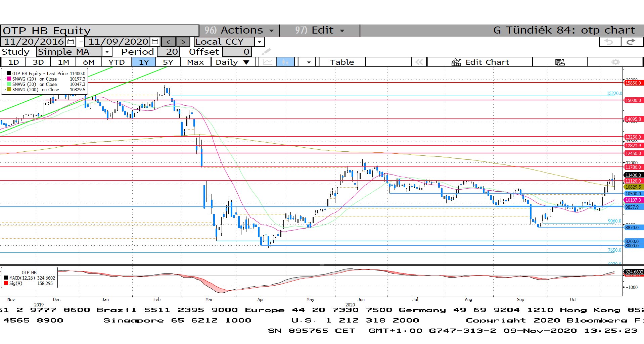Click the red Sig(9) legend swatch
Viewport: 644px width, 344px height.
[6, 283]
